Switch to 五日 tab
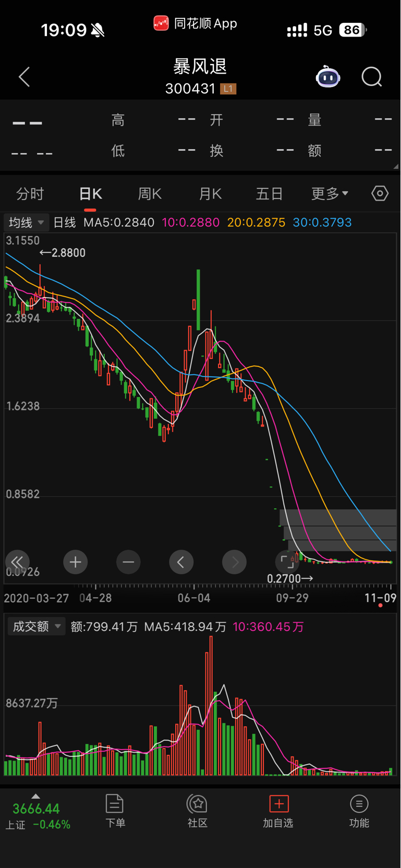Image resolution: width=401 pixels, height=868 pixels. pos(270,194)
